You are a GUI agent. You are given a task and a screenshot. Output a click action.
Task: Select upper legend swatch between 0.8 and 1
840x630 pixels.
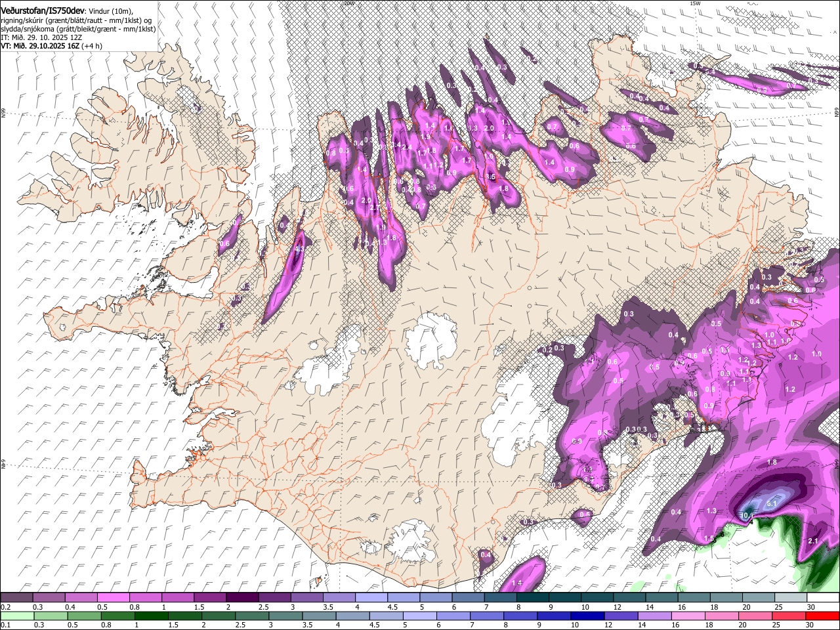[146, 597]
